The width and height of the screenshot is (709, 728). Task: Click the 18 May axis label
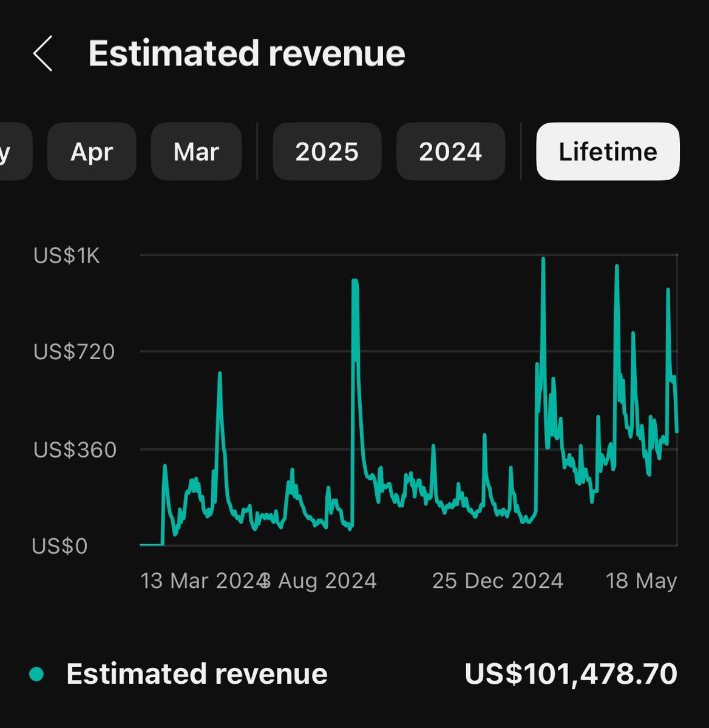(640, 581)
